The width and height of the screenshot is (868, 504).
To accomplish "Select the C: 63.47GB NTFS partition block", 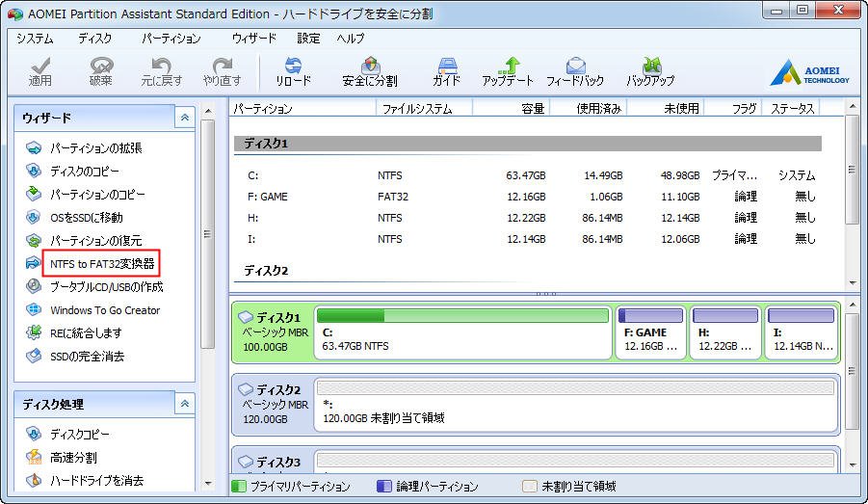I will tap(463, 332).
